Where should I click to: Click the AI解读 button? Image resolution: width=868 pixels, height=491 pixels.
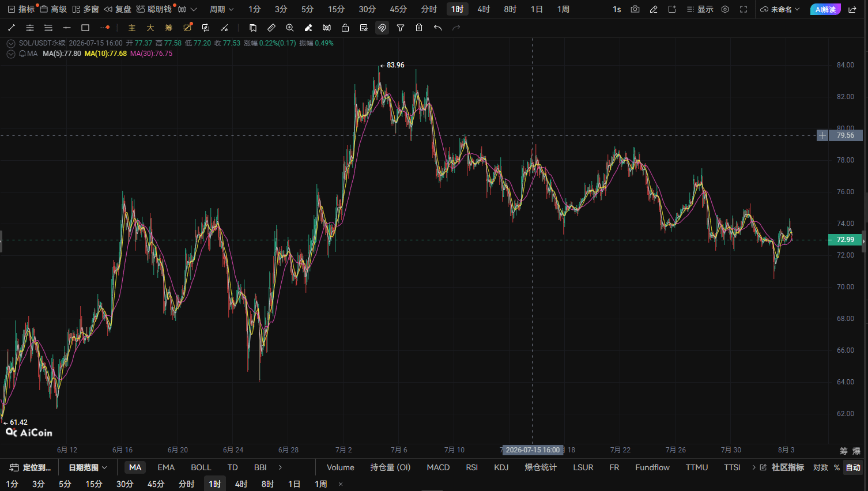coord(825,9)
